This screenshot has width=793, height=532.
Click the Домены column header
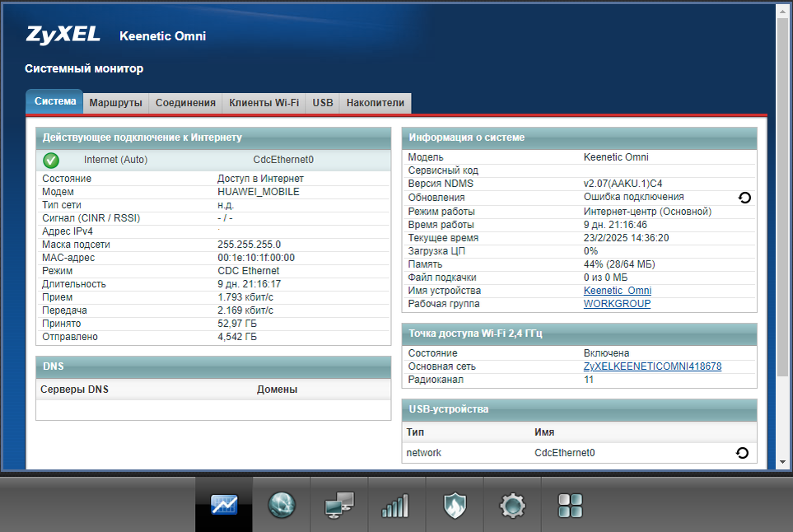click(278, 390)
